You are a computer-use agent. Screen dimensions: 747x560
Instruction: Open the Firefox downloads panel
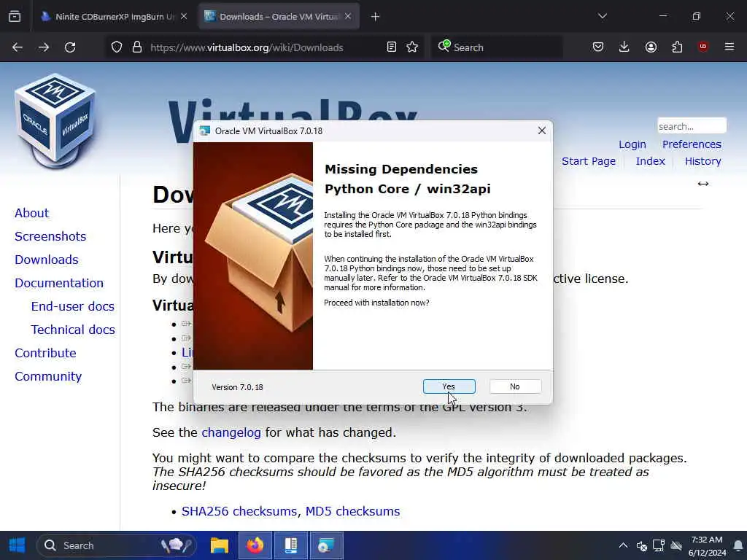[624, 47]
